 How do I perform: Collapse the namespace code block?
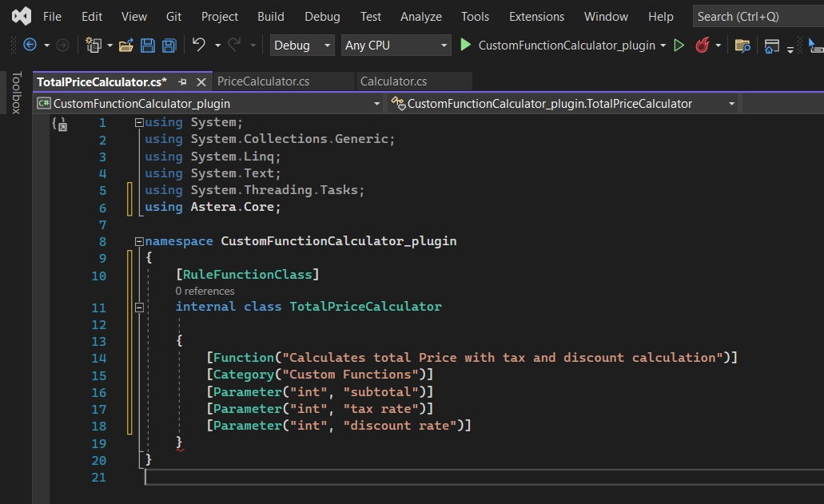(139, 241)
